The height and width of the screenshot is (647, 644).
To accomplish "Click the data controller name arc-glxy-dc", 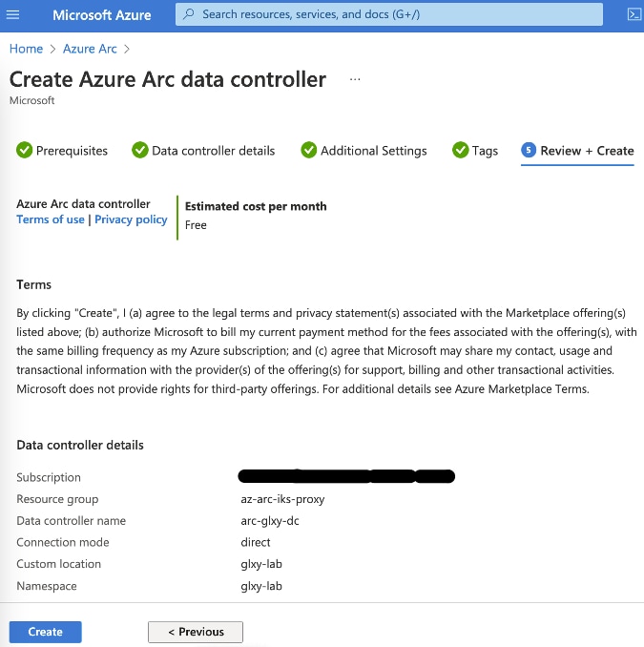I will click(x=270, y=521).
